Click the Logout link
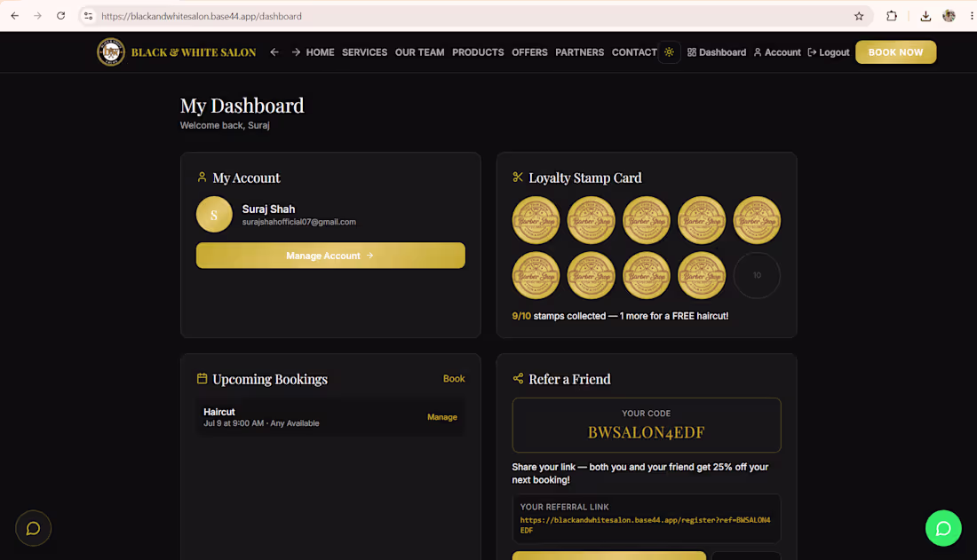The image size is (977, 560). (828, 52)
